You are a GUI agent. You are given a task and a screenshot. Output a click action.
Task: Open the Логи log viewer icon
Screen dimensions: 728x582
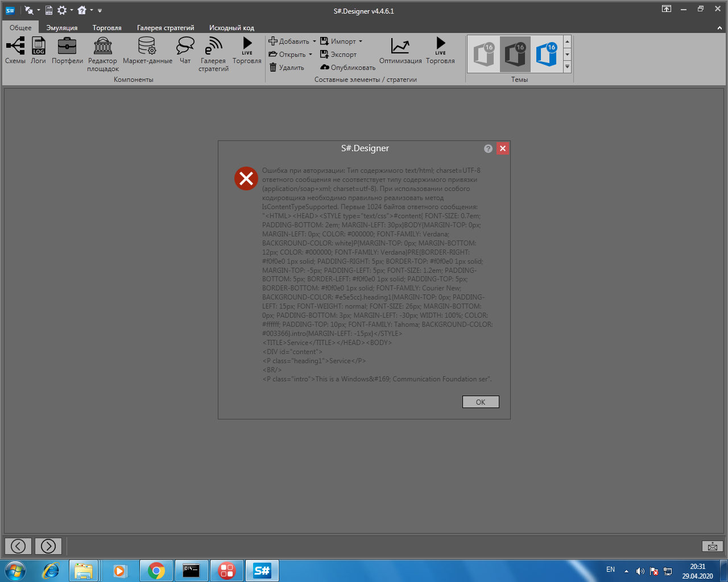tap(38, 50)
